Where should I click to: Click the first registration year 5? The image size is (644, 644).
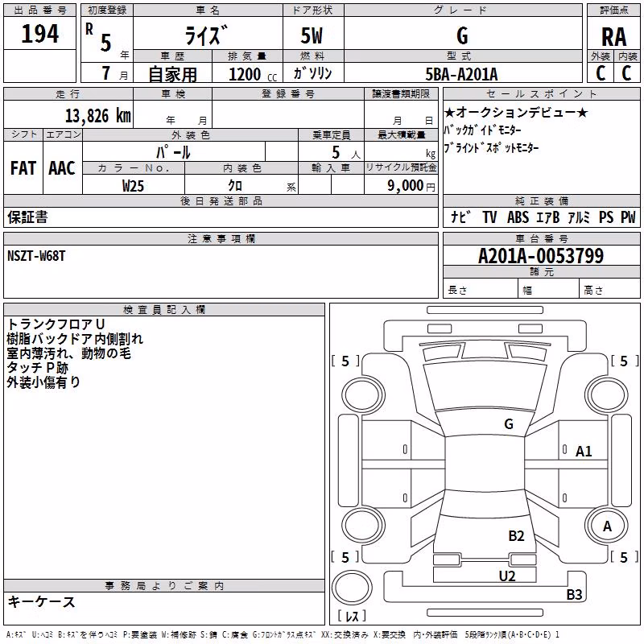pyautogui.click(x=105, y=43)
